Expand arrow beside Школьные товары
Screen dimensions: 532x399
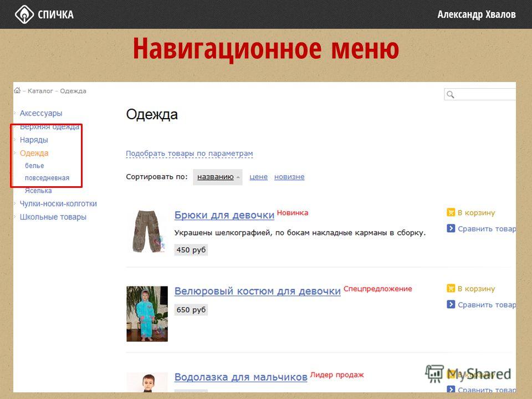15,217
